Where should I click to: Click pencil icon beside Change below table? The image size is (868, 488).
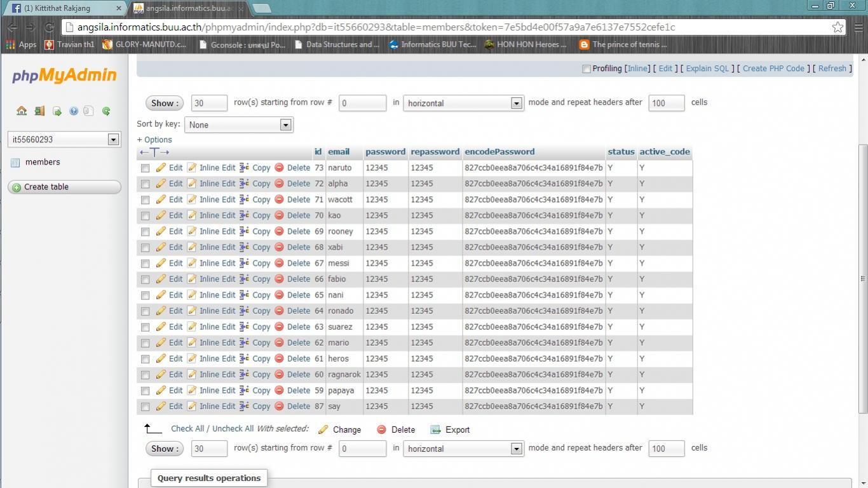323,430
